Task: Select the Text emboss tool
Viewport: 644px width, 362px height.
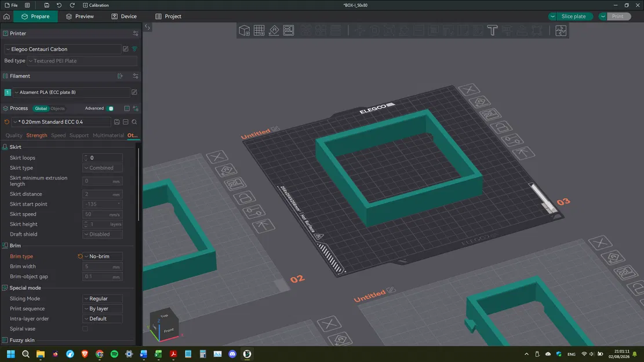Action: click(x=493, y=30)
